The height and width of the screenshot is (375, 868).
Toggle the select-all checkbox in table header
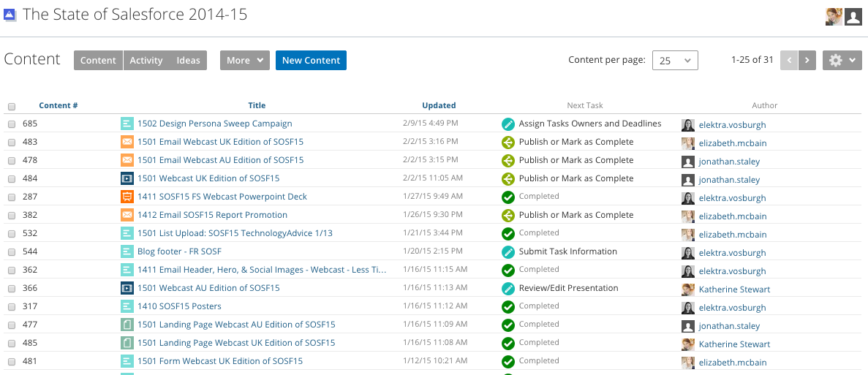click(12, 107)
